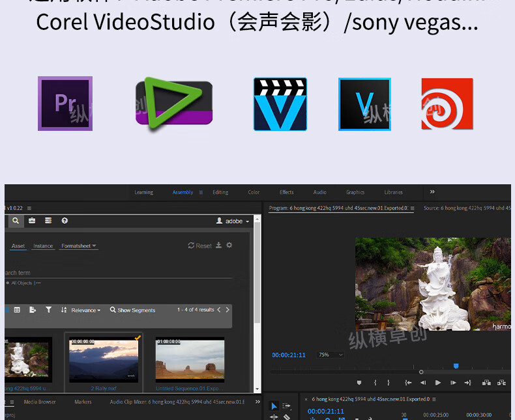This screenshot has width=515, height=420.
Task: Click the Extract button in Program monitor
Action: coord(501,383)
